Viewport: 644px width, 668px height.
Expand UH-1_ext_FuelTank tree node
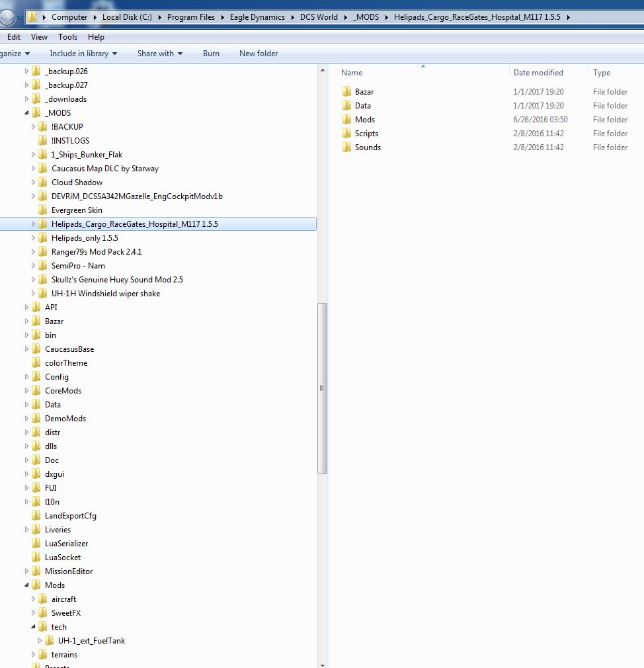(x=40, y=641)
